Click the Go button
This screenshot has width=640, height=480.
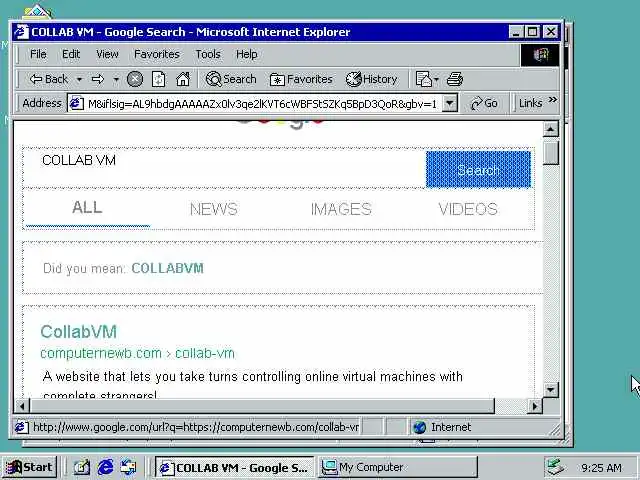tap(484, 103)
